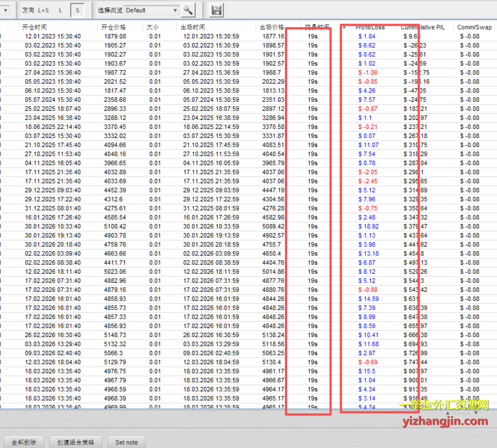The height and width of the screenshot is (448, 497).
Task: Toggle the S (short only) direction filter
Action: click(x=77, y=10)
